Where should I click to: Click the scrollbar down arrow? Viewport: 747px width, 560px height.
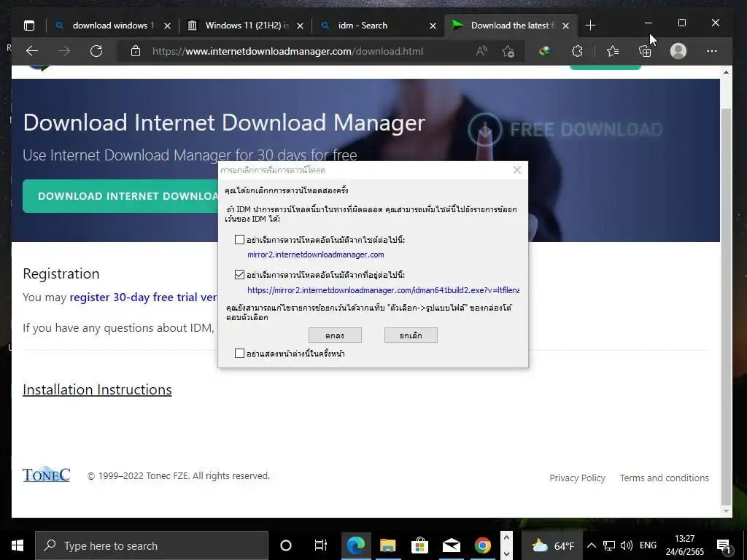click(726, 511)
